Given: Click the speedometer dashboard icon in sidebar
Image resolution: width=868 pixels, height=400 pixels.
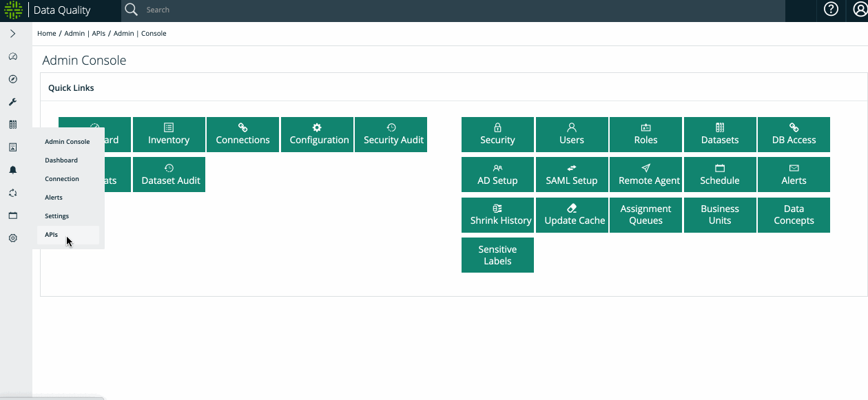Looking at the screenshot, I should pyautogui.click(x=12, y=56).
